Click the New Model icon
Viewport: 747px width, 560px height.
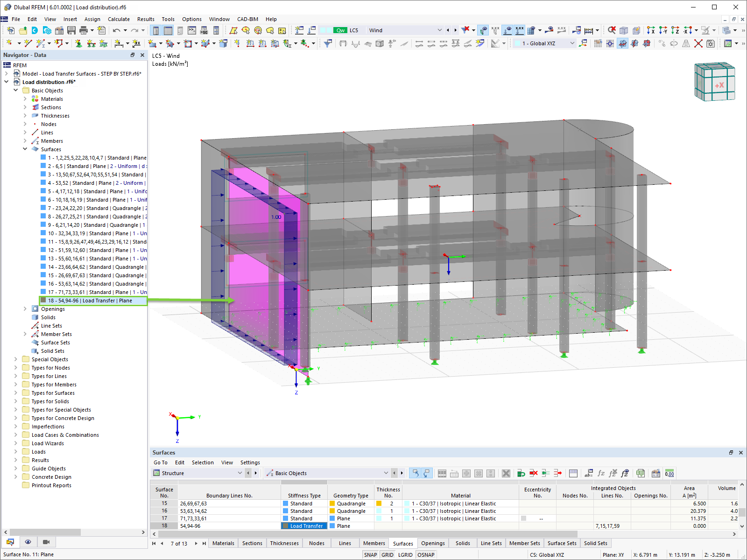pyautogui.click(x=10, y=30)
